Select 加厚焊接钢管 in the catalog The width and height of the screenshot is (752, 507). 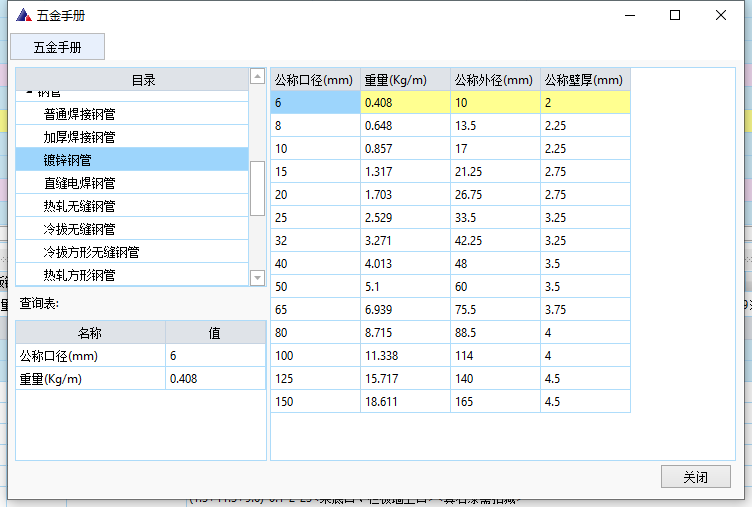click(132, 137)
